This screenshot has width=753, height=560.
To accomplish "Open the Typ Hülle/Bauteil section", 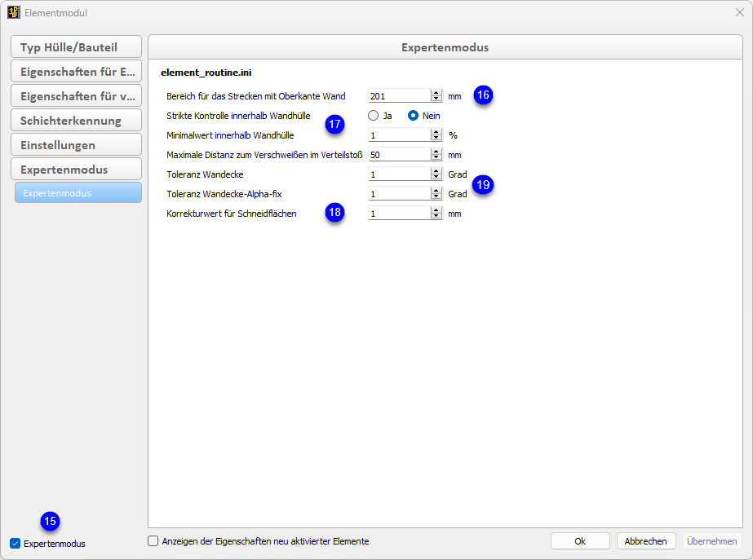I will point(76,47).
